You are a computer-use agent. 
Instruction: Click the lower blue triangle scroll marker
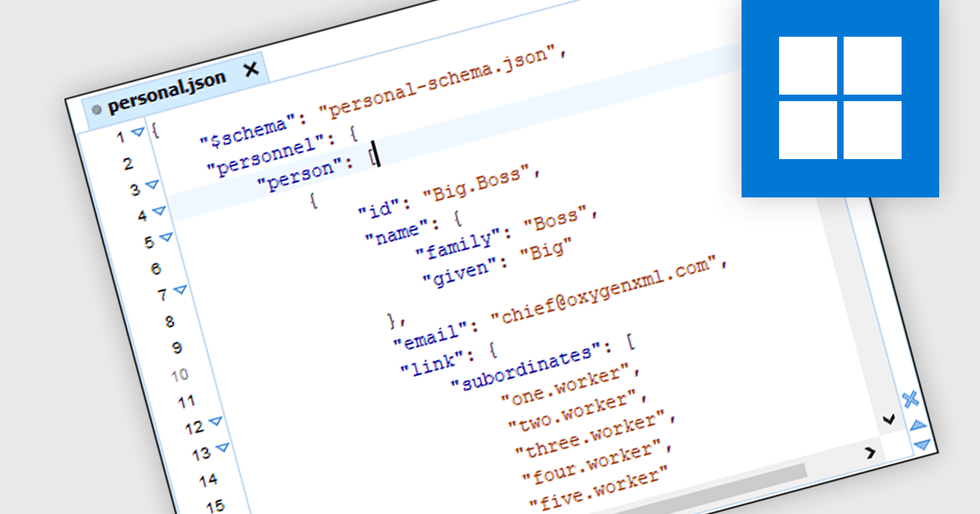[x=921, y=444]
